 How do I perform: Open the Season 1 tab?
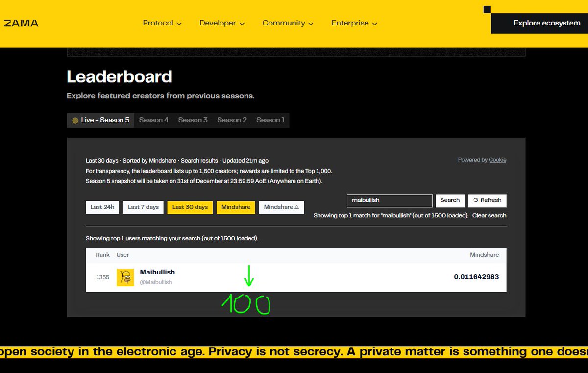click(270, 120)
